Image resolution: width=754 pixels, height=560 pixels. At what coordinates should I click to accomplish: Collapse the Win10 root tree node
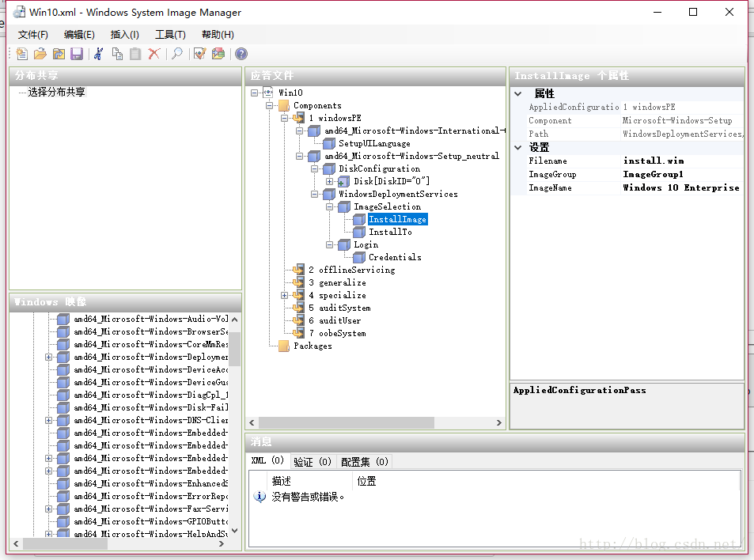[255, 93]
